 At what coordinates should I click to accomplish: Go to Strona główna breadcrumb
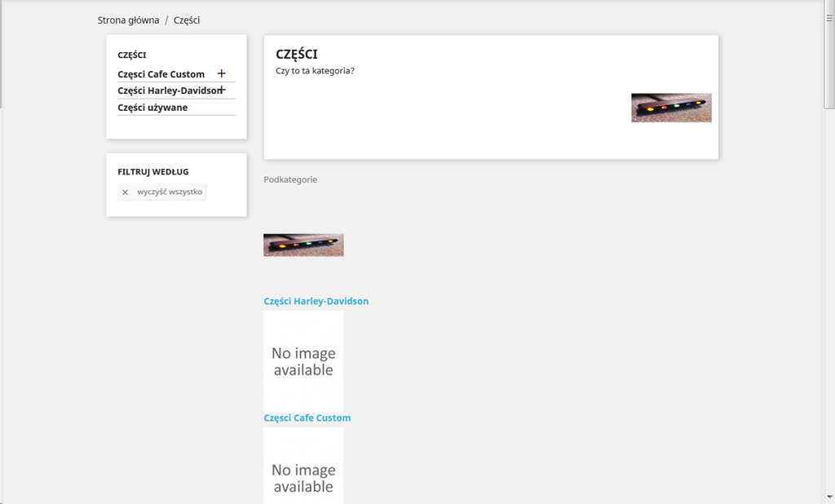click(128, 20)
